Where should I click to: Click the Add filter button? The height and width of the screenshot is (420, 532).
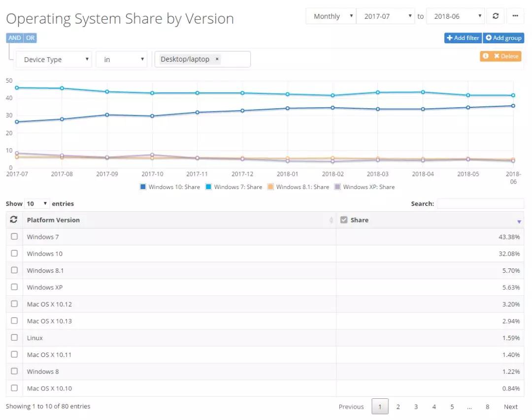point(463,37)
